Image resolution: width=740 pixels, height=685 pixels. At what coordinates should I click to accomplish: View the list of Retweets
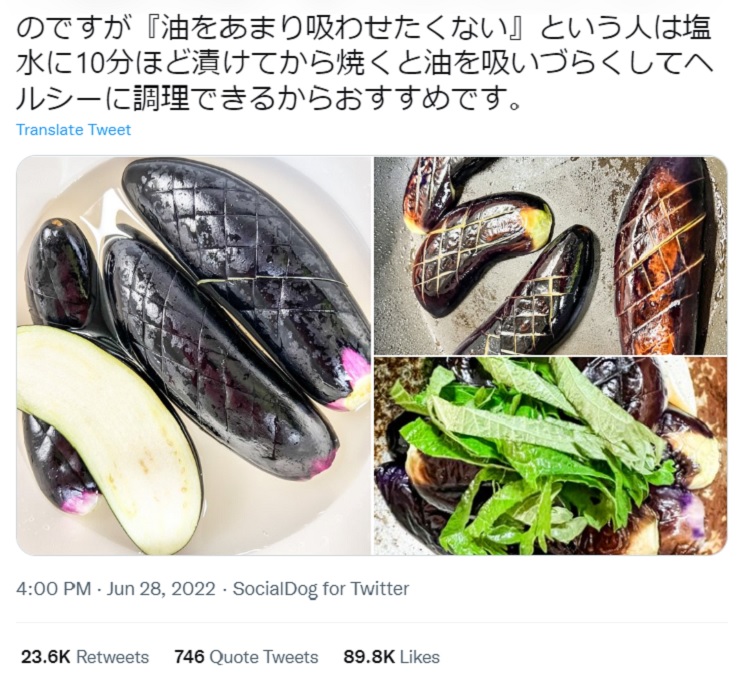tap(112, 657)
